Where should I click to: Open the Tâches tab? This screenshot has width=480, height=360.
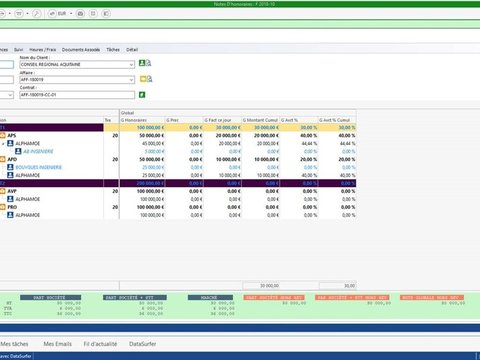[113, 50]
